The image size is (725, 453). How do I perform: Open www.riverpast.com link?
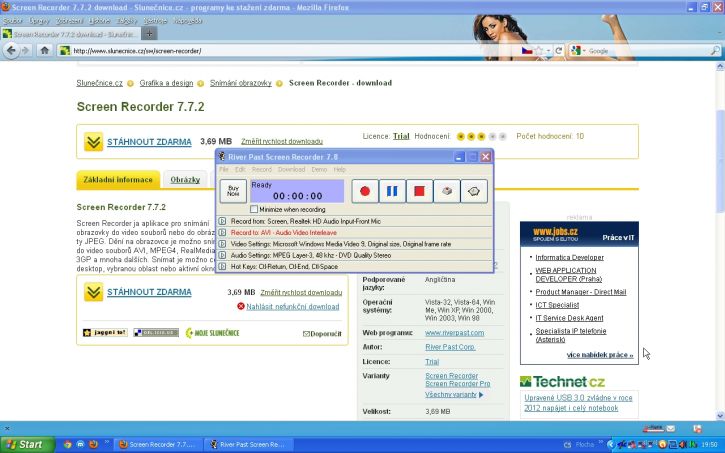pos(455,333)
